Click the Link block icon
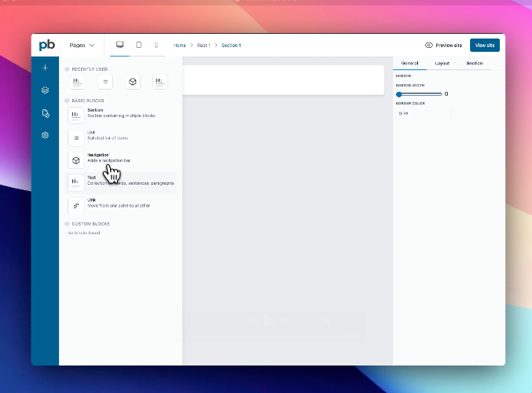The image size is (532, 393). [x=76, y=205]
